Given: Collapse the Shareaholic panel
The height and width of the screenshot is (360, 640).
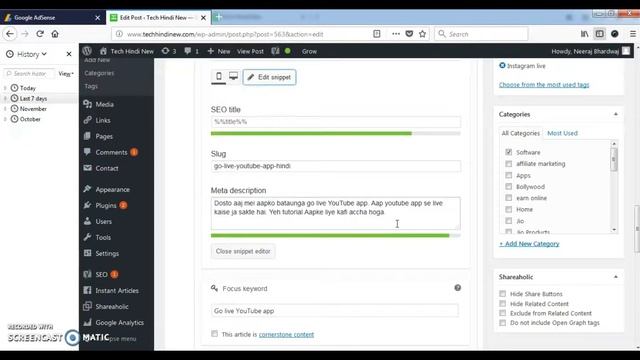Looking at the screenshot, I should 616,277.
